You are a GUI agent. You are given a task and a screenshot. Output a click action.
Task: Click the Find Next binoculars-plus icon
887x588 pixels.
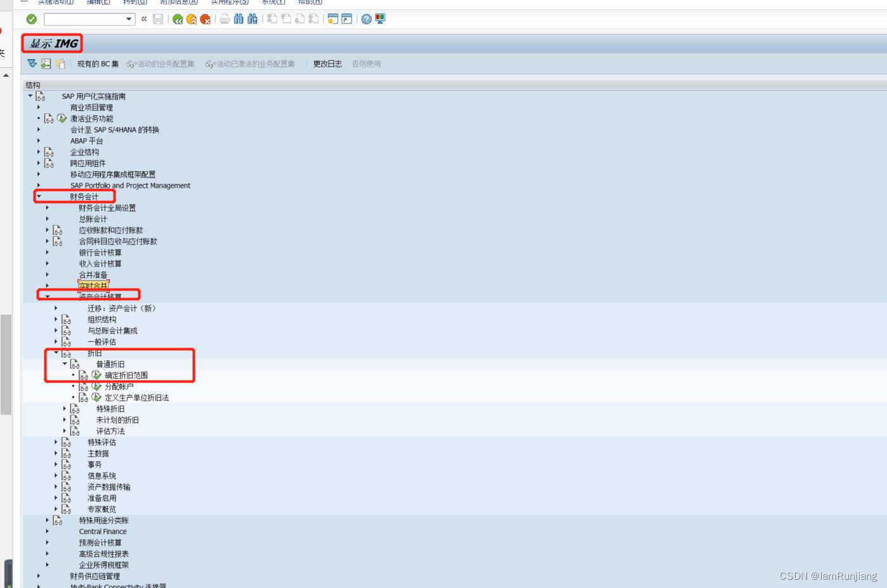click(x=253, y=19)
